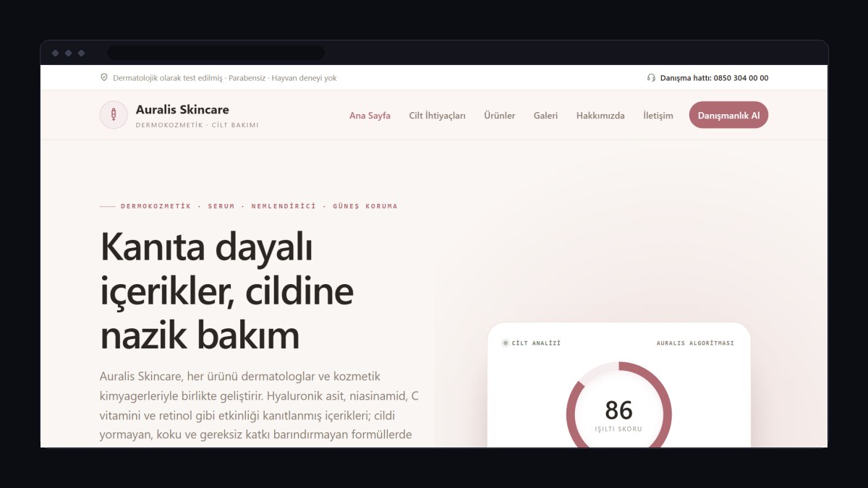Click the browser address bar
868x488 pixels.
[216, 53]
